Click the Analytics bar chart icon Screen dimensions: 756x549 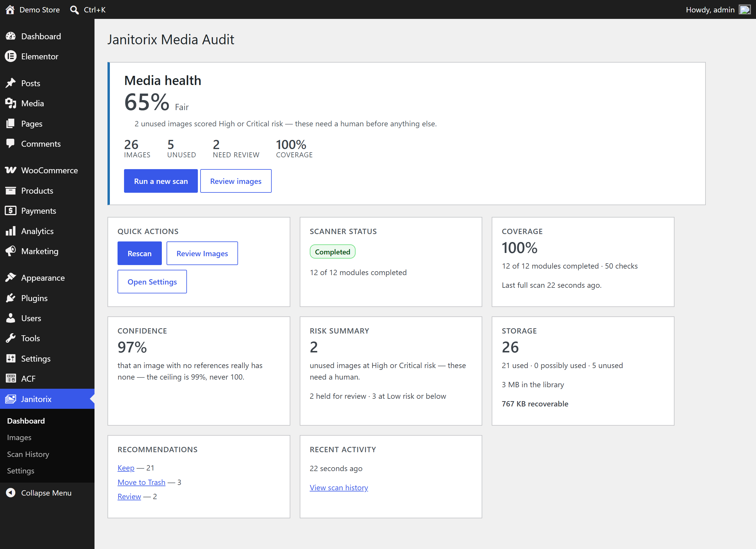pyautogui.click(x=11, y=231)
